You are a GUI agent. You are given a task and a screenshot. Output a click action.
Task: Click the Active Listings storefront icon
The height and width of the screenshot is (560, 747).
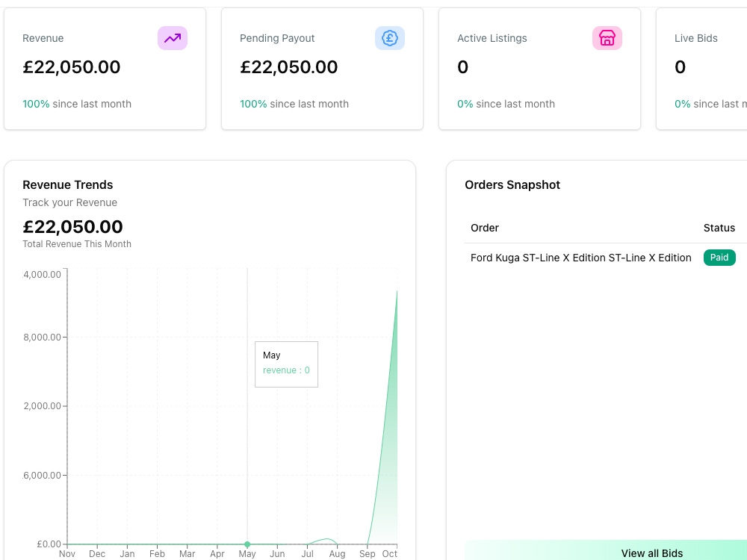[607, 38]
